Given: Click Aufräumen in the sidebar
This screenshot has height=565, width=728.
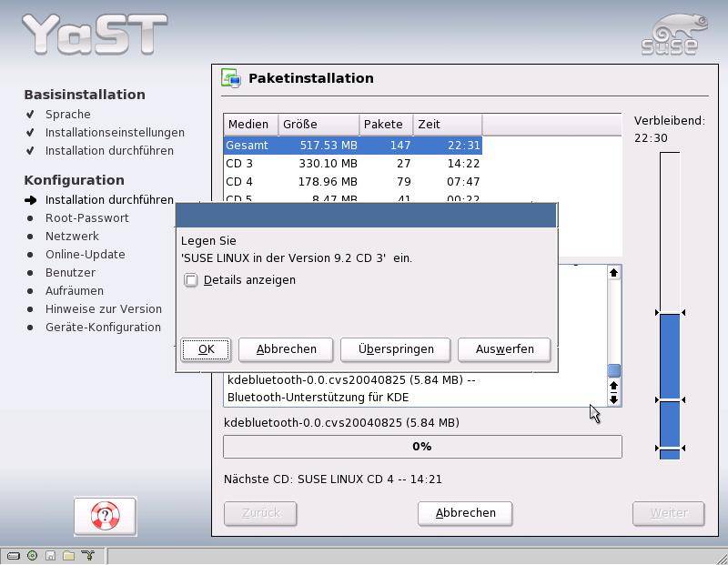Looking at the screenshot, I should click(x=75, y=290).
